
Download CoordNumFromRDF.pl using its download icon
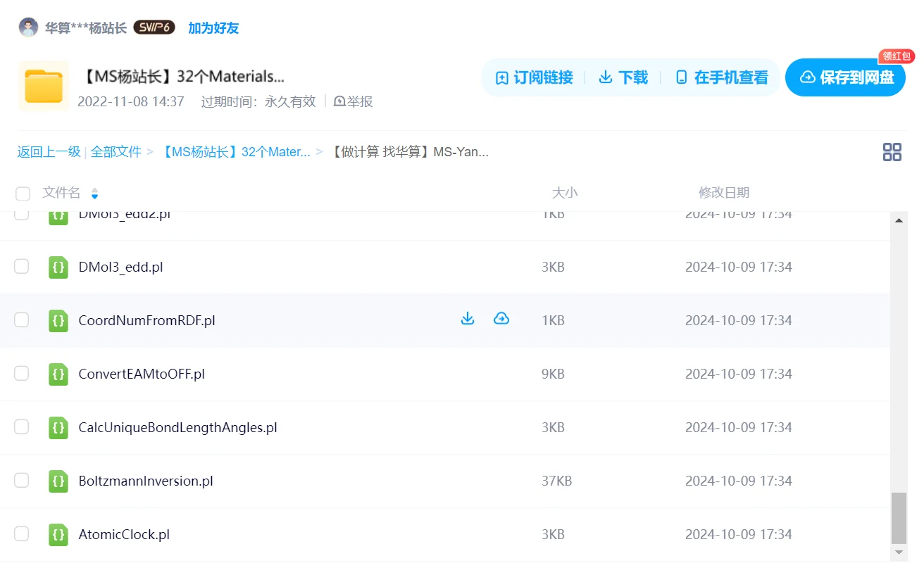pos(467,318)
